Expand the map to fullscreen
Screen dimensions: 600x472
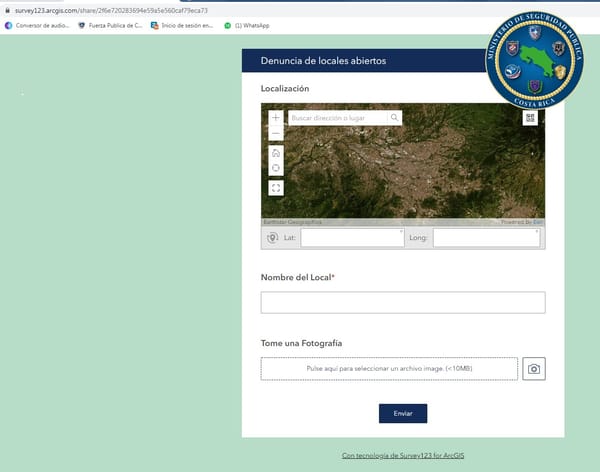pos(276,188)
